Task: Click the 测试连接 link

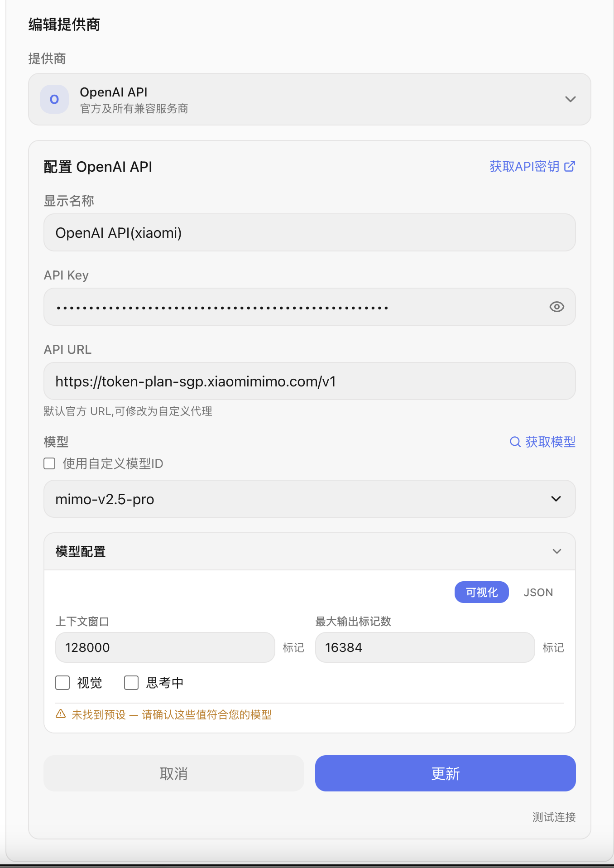Action: click(x=554, y=817)
